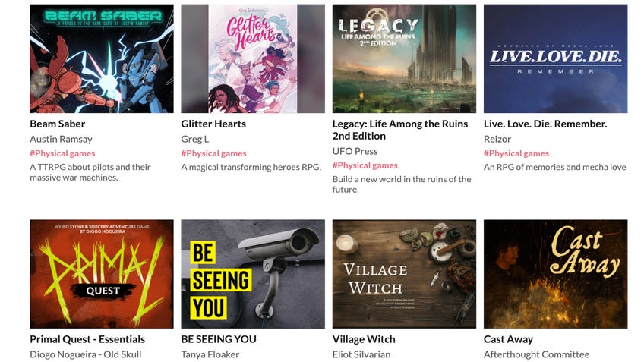644x362 pixels.
Task: Click Physical games tag under Beam Saber
Action: pos(62,153)
